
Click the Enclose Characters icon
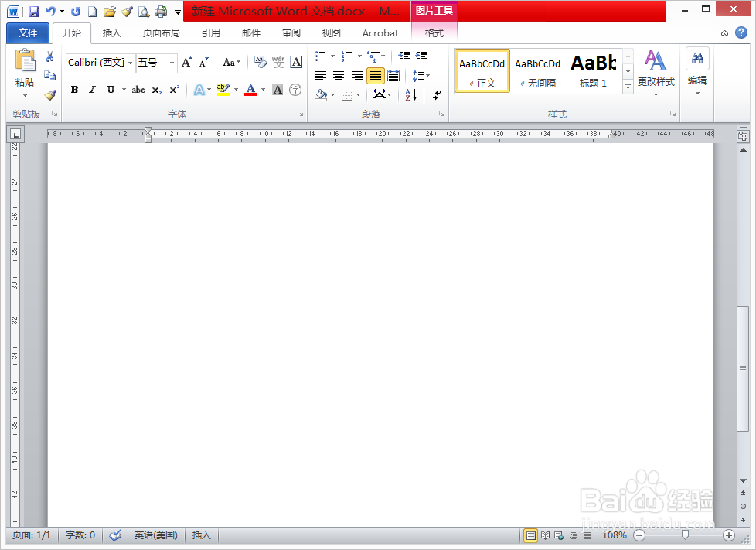point(295,90)
